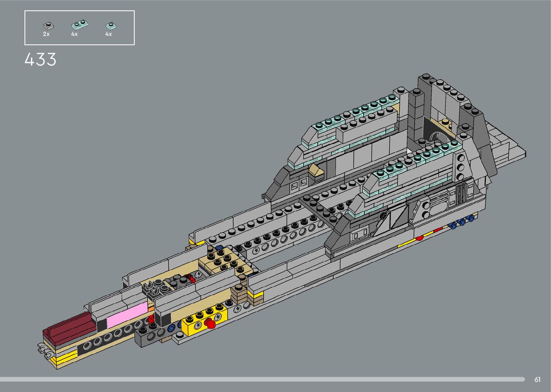Click the 4x label under the 1x2 plate

pos(74,34)
